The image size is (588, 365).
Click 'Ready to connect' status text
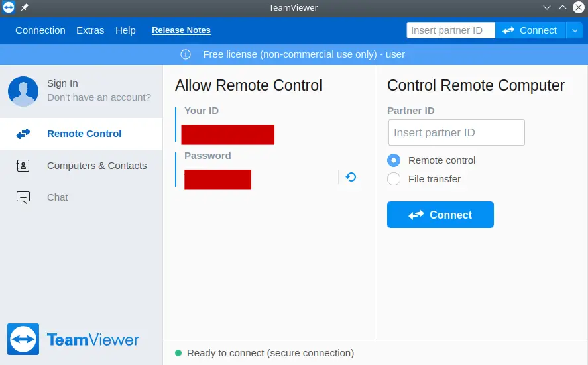pyautogui.click(x=270, y=353)
